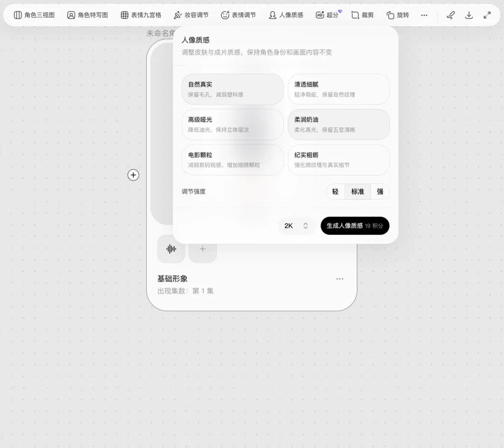Click the 出现集数：第 1 集 text
504x448 pixels.
pyautogui.click(x=185, y=291)
